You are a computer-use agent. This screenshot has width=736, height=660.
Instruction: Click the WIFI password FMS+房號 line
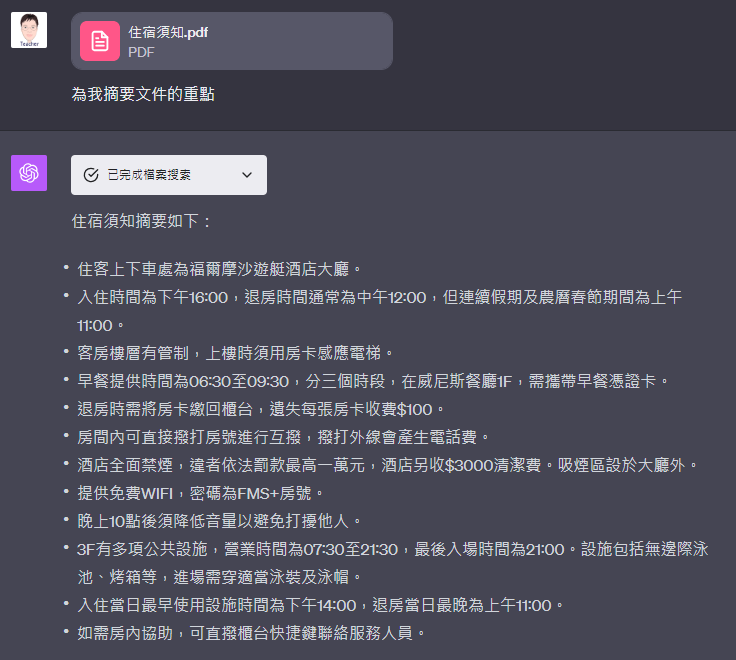click(200, 493)
